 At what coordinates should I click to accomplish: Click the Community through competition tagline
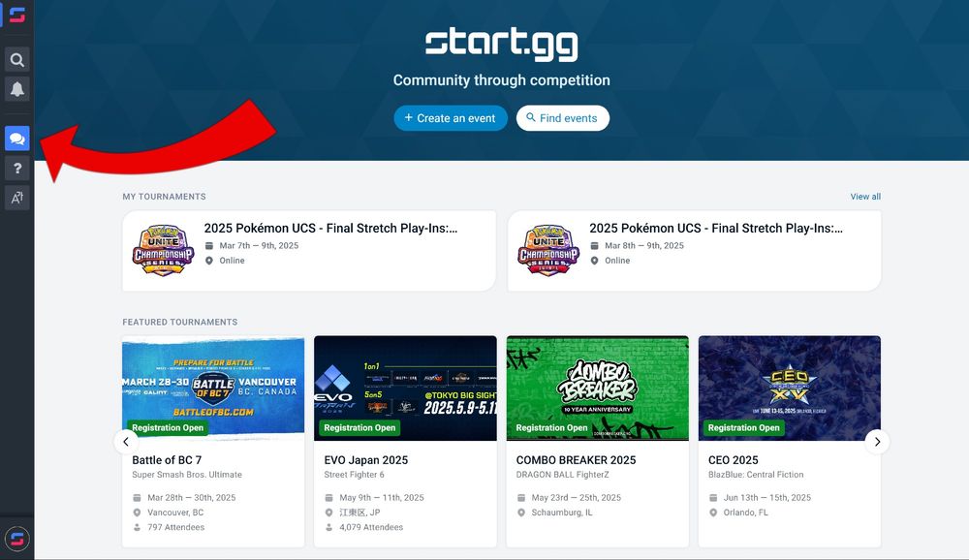tap(501, 80)
